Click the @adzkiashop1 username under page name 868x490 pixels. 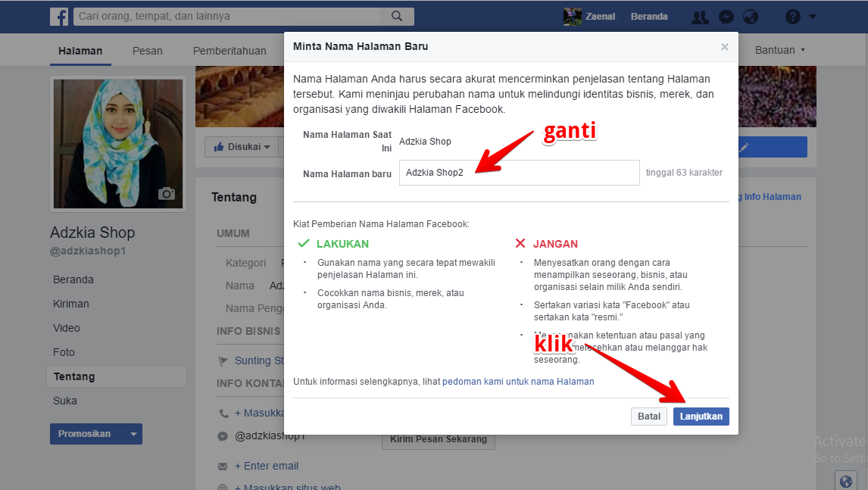click(x=88, y=251)
